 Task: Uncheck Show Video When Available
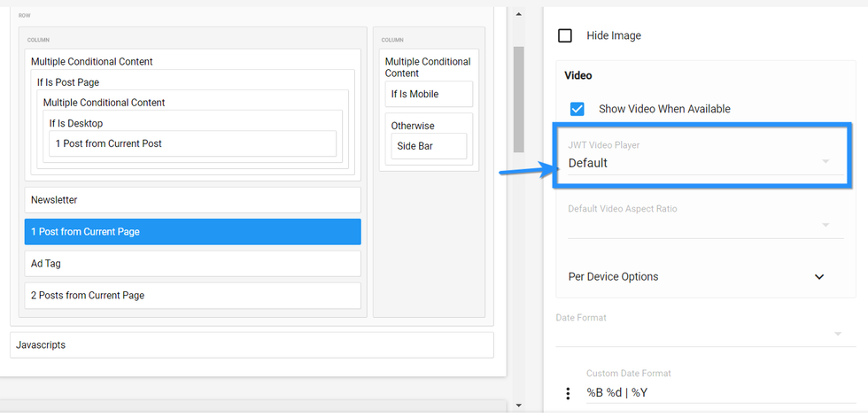577,109
